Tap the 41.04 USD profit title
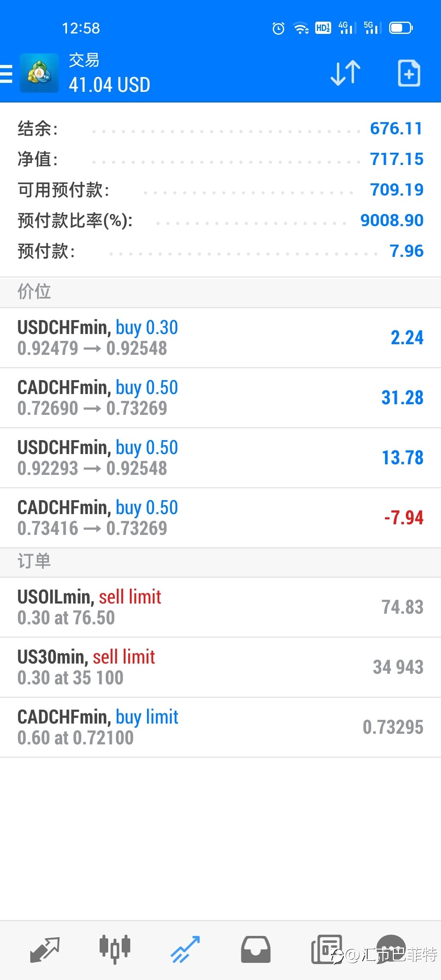 tap(109, 85)
